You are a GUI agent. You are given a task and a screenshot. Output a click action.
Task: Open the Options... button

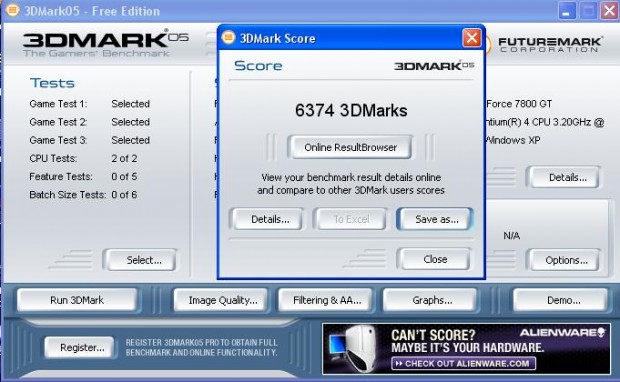565,260
